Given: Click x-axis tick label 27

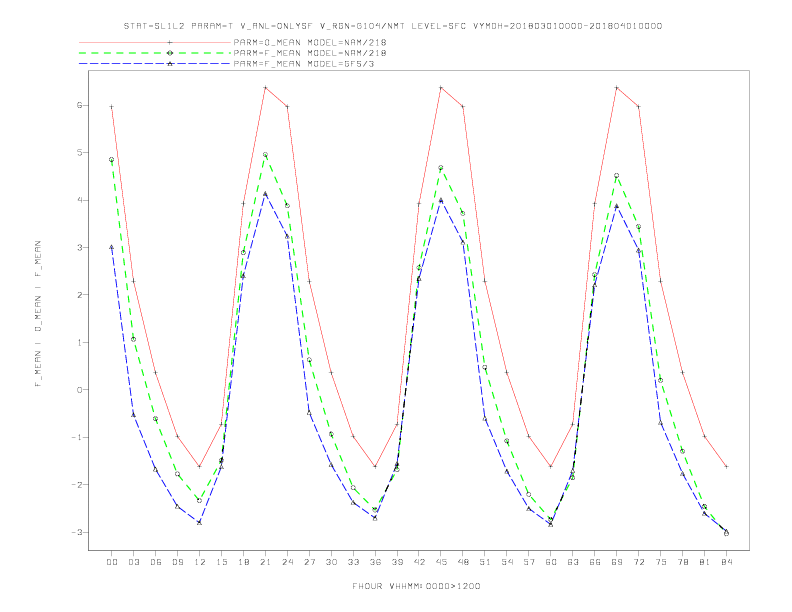Looking at the screenshot, I should coord(309,562).
